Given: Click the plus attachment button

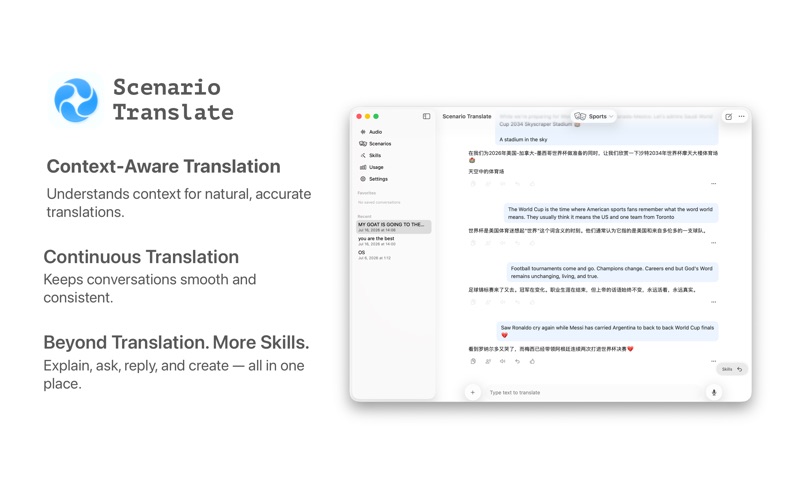Looking at the screenshot, I should click(472, 392).
